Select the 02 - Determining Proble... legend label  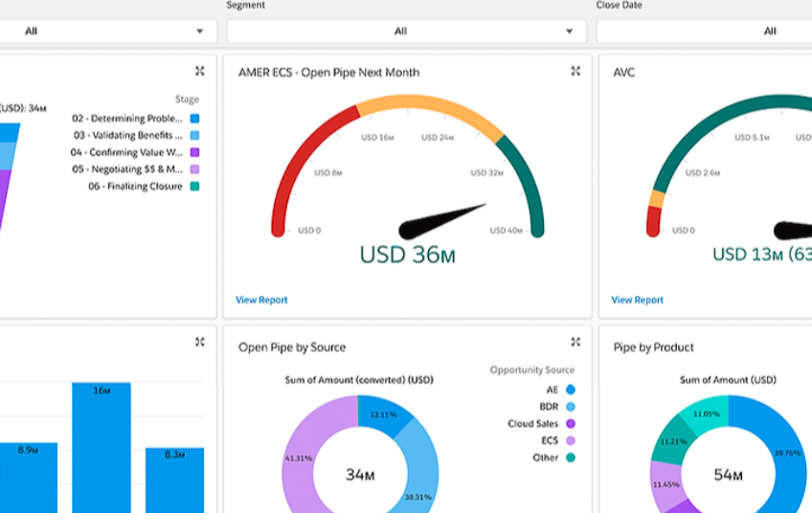point(127,119)
